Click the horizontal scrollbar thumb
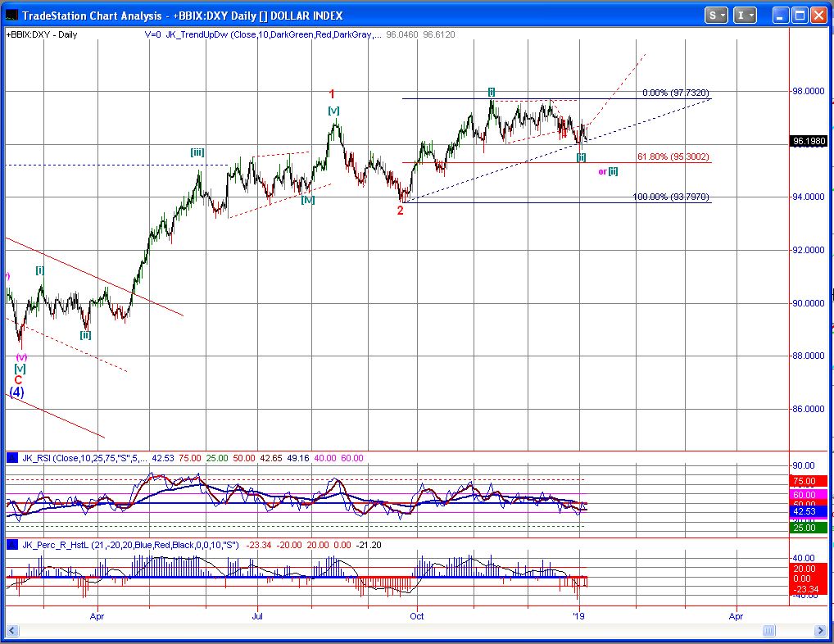The height and width of the screenshot is (644, 834). point(769,631)
